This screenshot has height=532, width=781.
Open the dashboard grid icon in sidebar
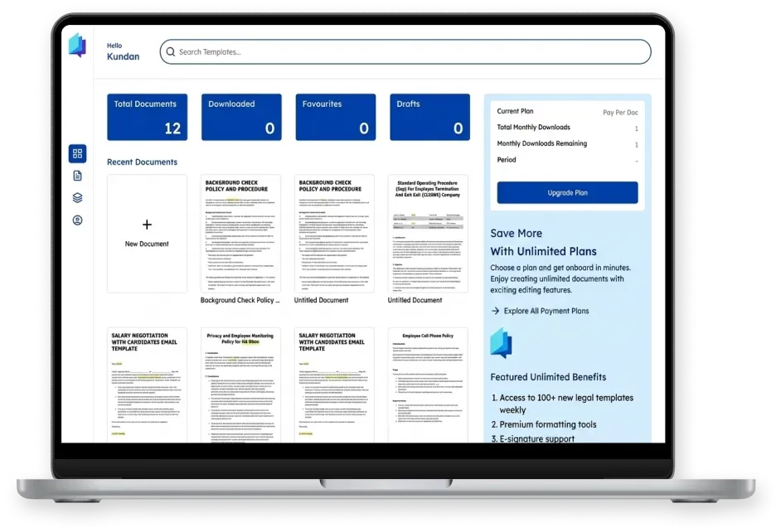coord(77,153)
